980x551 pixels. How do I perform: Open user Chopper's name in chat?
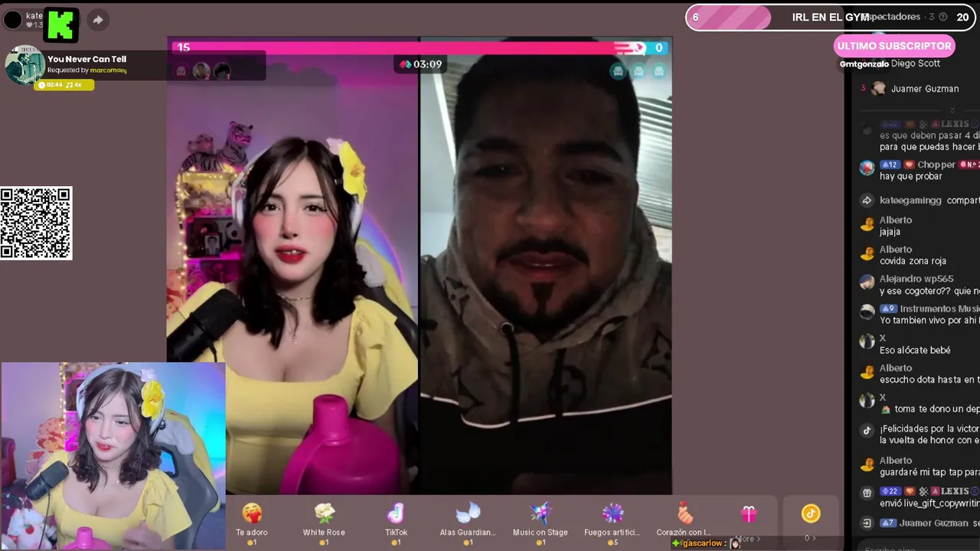[x=936, y=165]
